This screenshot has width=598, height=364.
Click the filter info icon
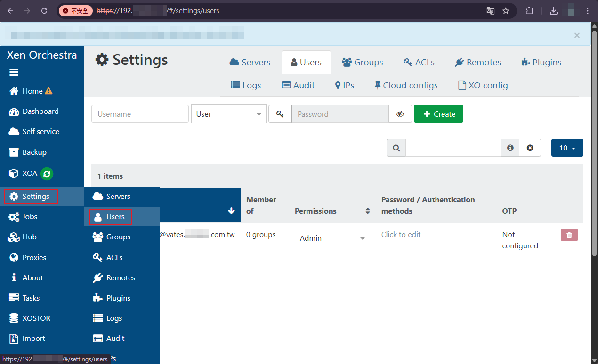point(510,148)
